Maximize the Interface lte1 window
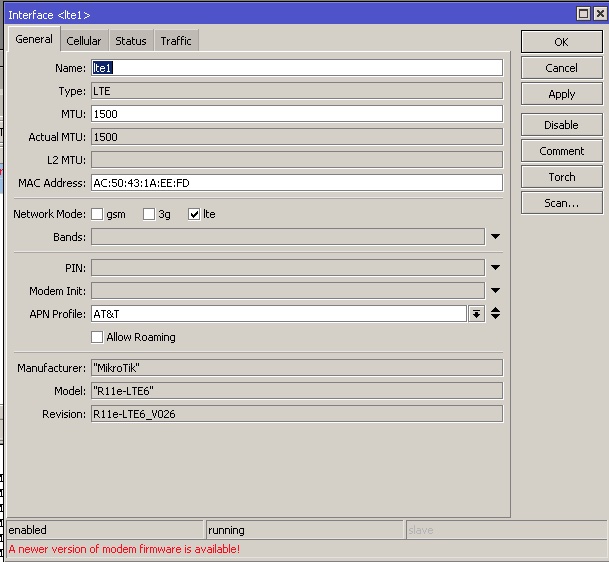 point(583,14)
